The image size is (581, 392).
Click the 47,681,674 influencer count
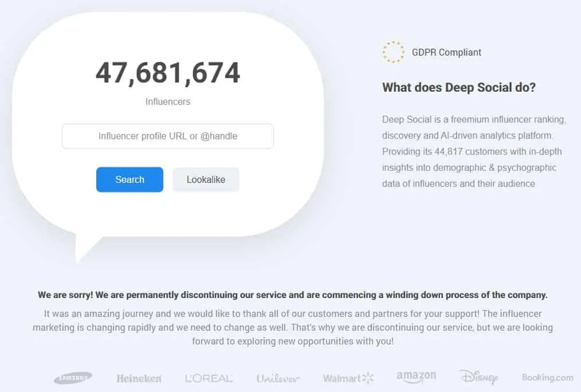[168, 73]
